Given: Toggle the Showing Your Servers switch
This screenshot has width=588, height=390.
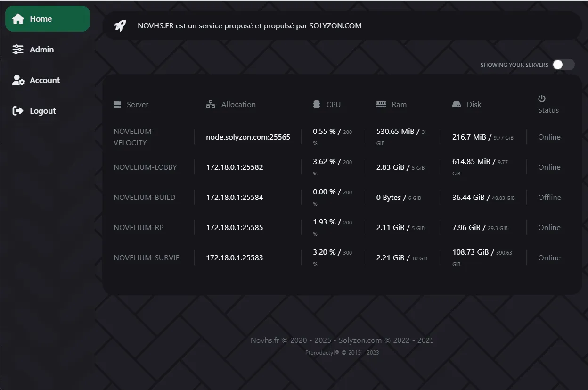Looking at the screenshot, I should pyautogui.click(x=563, y=65).
